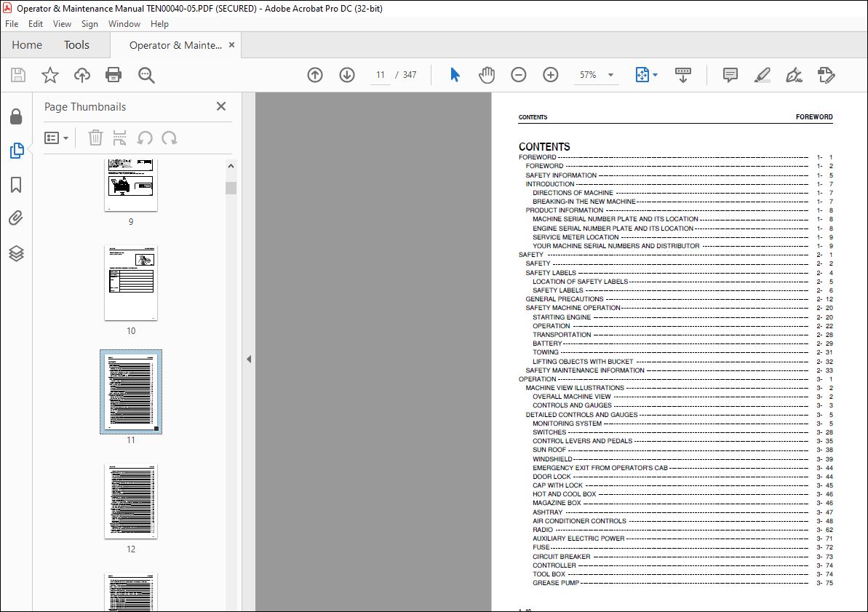Click the stamp tool icon

pyautogui.click(x=826, y=75)
